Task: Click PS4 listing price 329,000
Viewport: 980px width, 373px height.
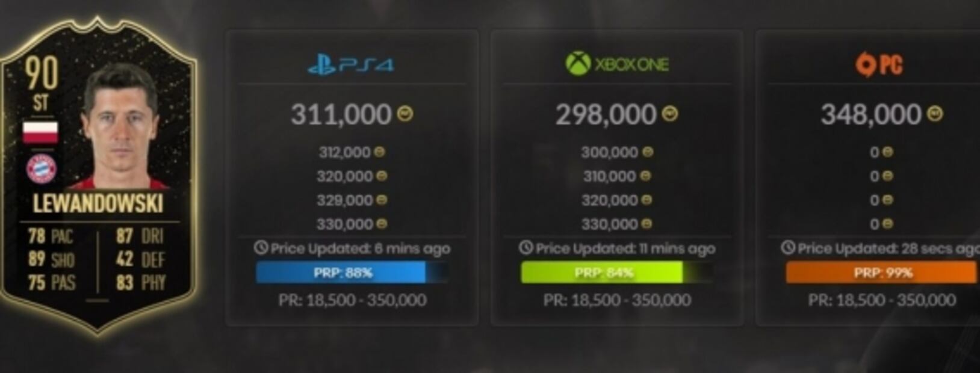Action: [x=346, y=200]
